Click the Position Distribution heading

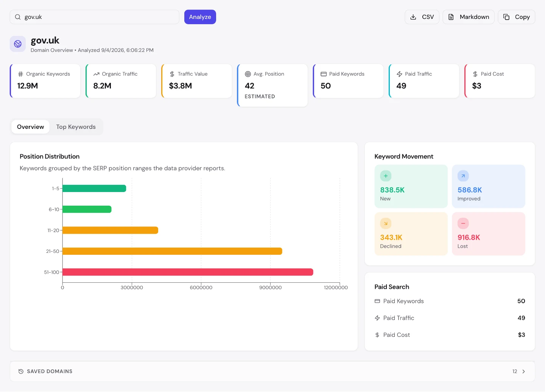point(50,156)
